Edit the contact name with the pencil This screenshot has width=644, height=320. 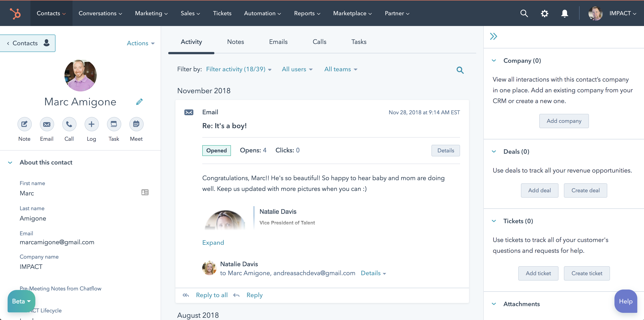[139, 102]
